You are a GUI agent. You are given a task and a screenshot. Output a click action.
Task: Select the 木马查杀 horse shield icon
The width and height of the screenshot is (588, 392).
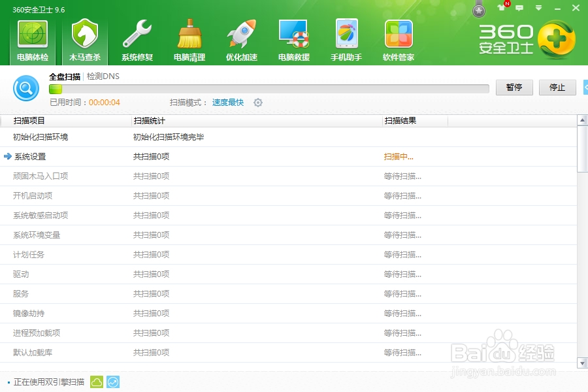[x=85, y=34]
